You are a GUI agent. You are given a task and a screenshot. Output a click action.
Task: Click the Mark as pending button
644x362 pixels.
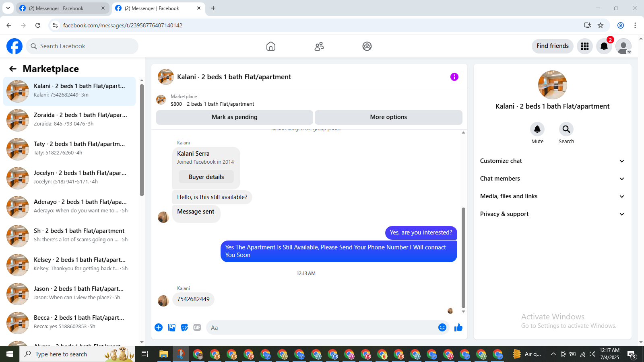pyautogui.click(x=235, y=117)
